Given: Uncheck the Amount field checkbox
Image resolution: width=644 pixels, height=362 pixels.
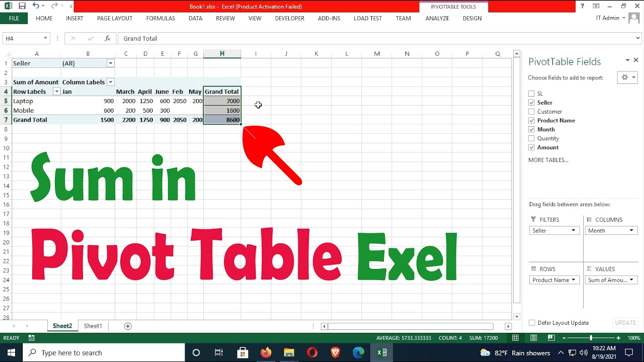Looking at the screenshot, I should point(531,147).
